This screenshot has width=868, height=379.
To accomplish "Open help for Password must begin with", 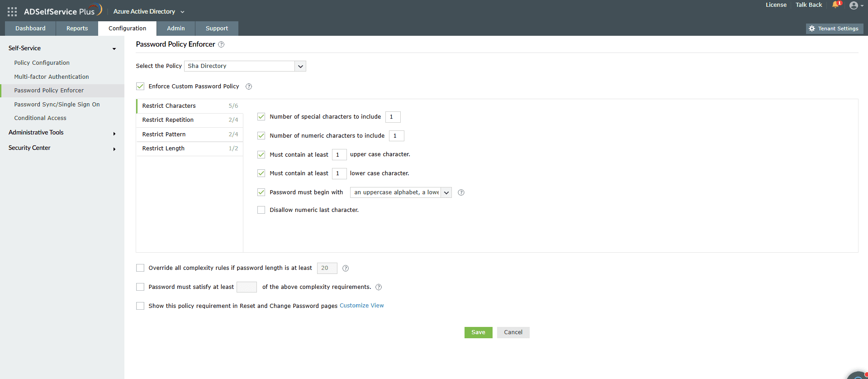I will coord(461,192).
